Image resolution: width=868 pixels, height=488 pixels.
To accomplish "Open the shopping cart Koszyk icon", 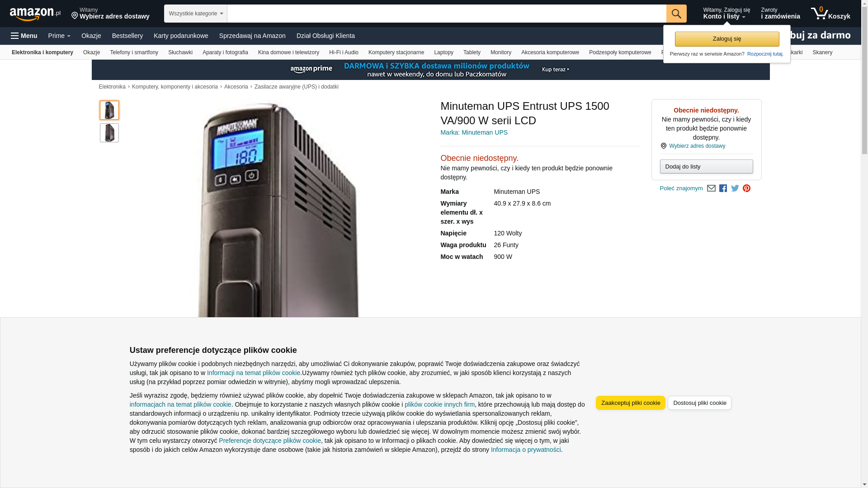I will [x=830, y=14].
